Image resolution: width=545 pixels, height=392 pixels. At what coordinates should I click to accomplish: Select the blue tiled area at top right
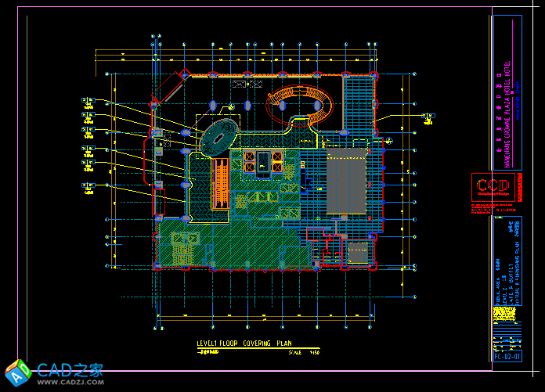pyautogui.click(x=360, y=100)
